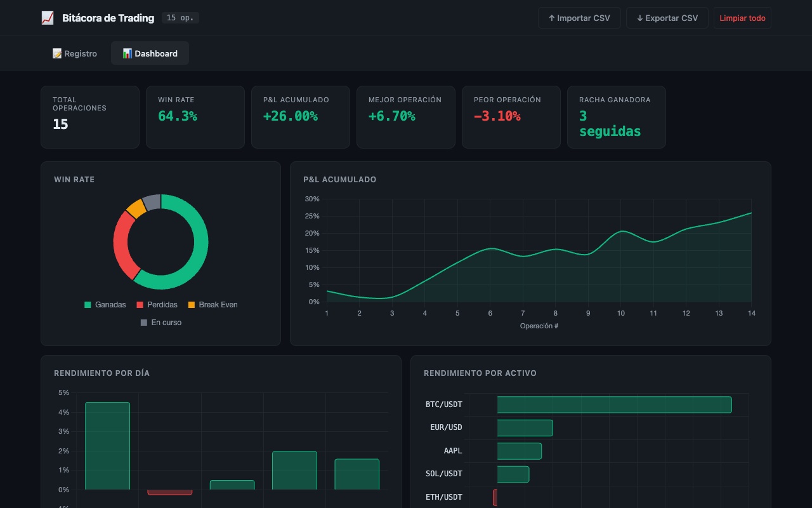Select the Dashboard tab
The image size is (812, 508).
pyautogui.click(x=150, y=53)
